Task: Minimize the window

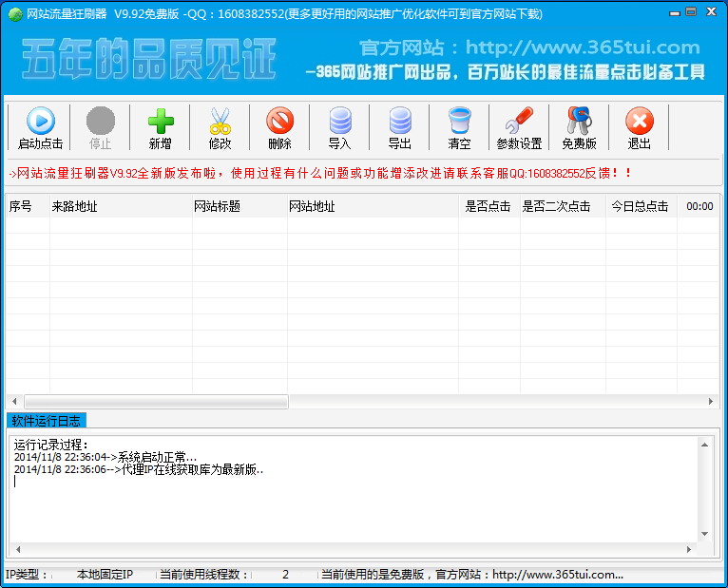Action: pyautogui.click(x=675, y=13)
